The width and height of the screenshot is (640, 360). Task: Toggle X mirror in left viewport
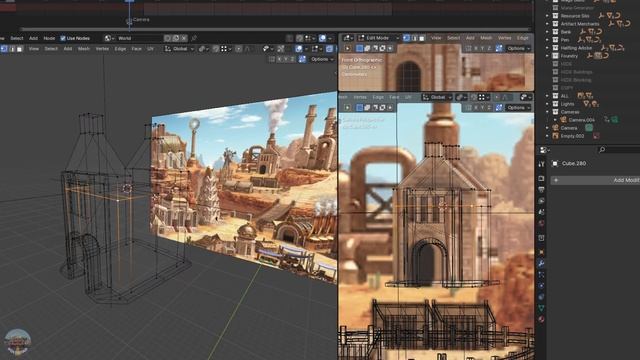click(x=279, y=59)
